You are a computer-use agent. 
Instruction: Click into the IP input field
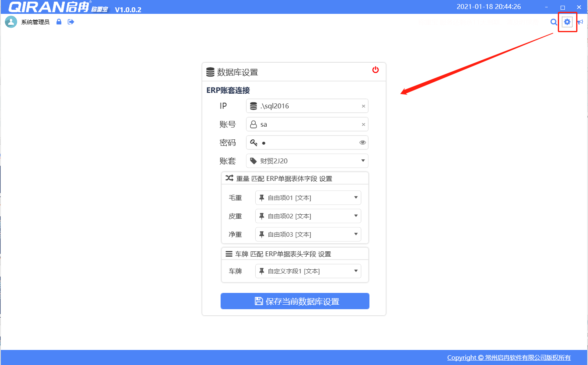(x=308, y=106)
